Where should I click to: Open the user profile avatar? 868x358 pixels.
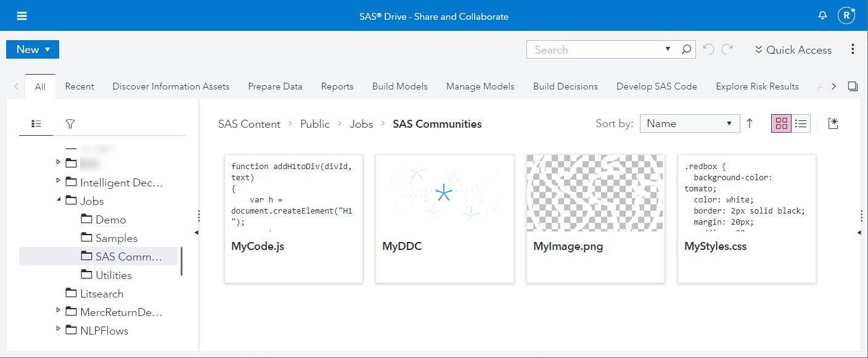pos(846,16)
